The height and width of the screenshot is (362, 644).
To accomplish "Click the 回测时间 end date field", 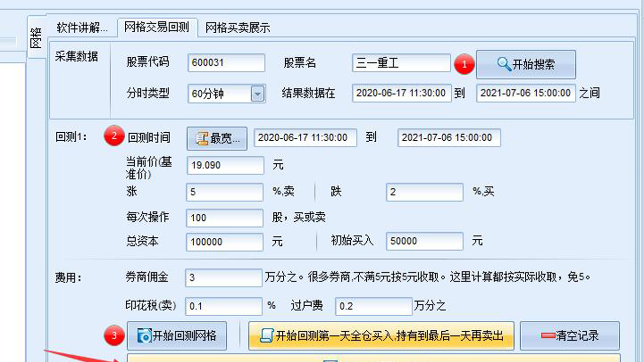I will (449, 138).
